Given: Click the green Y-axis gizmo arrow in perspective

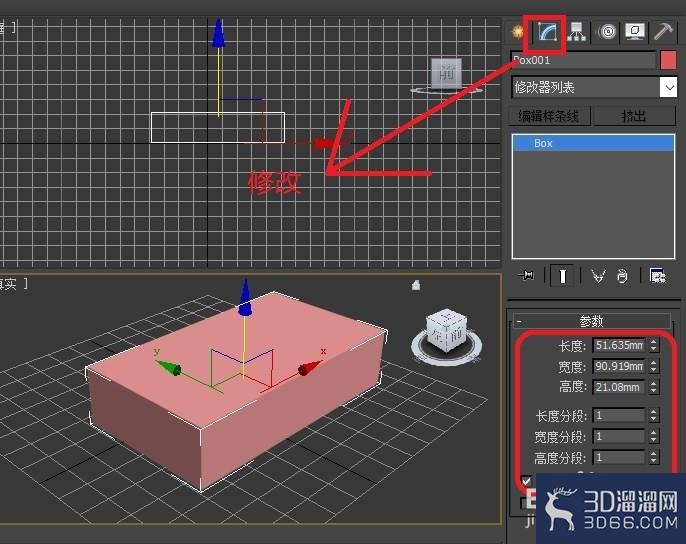Looking at the screenshot, I should pyautogui.click(x=169, y=367).
